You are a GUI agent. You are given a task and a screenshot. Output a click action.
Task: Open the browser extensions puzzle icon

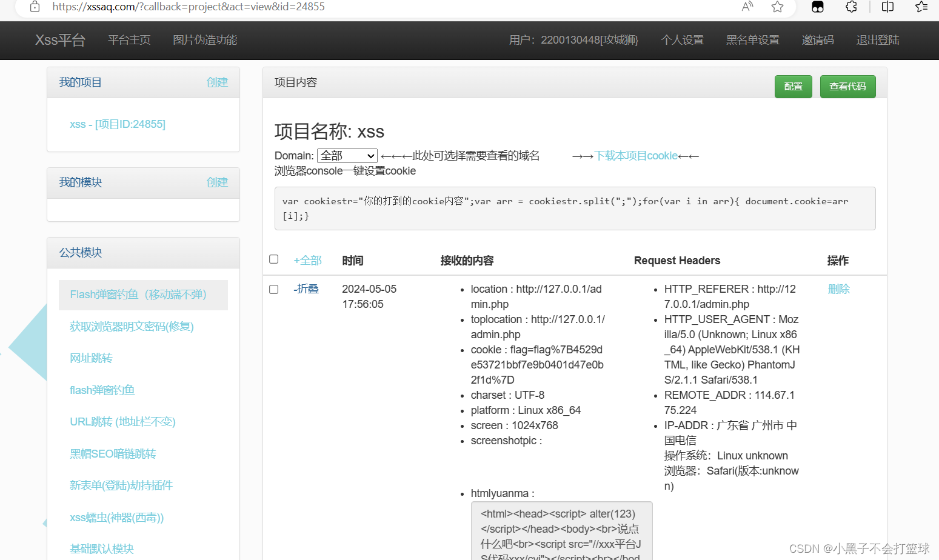tap(852, 7)
